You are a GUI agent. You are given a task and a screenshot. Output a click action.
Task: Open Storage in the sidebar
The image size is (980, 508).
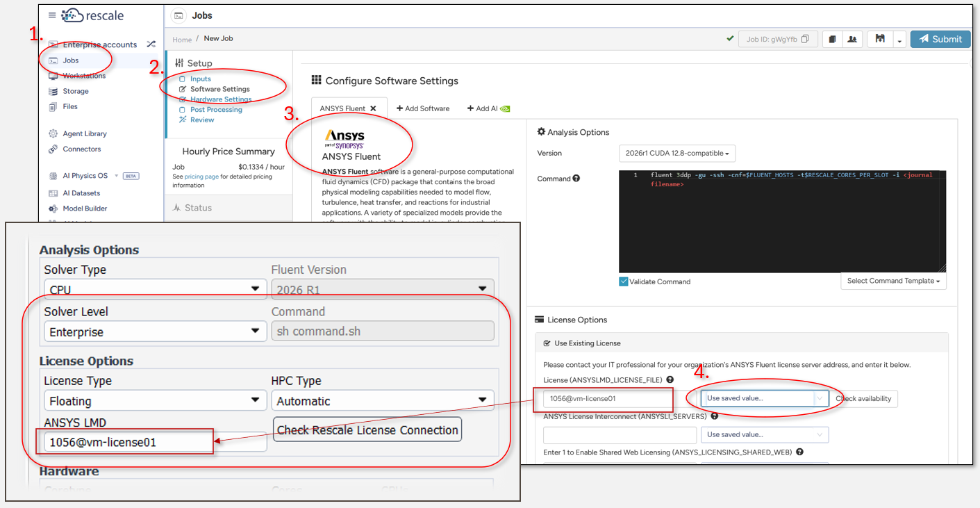(75, 91)
